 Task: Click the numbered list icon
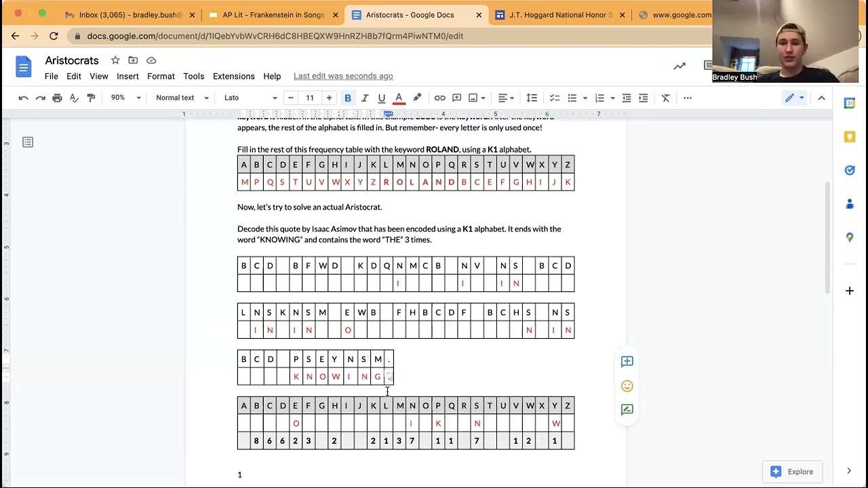click(599, 98)
